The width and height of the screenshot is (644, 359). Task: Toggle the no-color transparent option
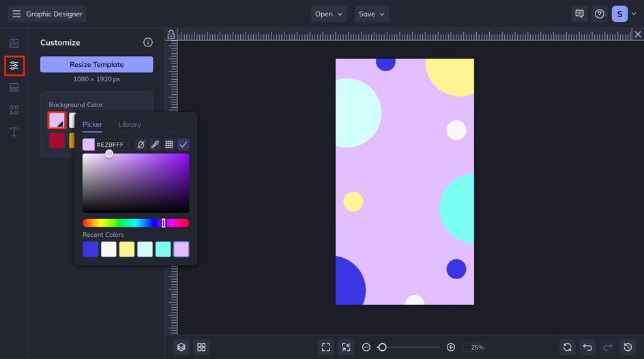point(141,145)
